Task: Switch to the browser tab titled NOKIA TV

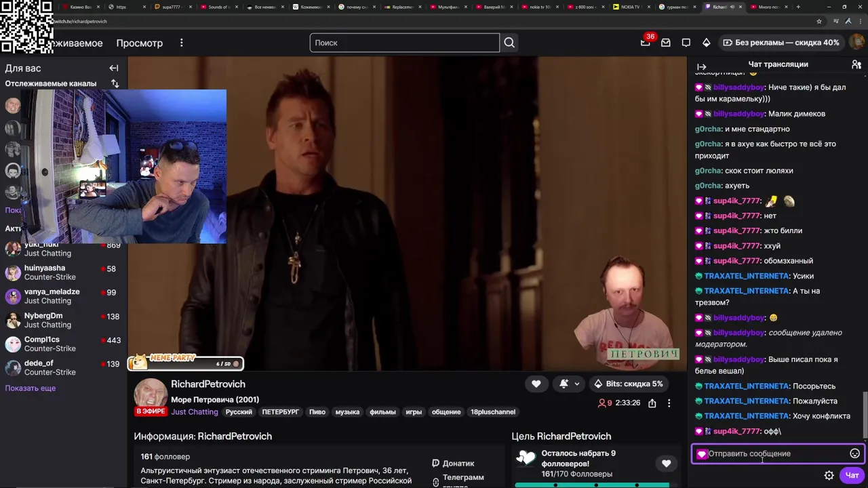Action: (631, 7)
